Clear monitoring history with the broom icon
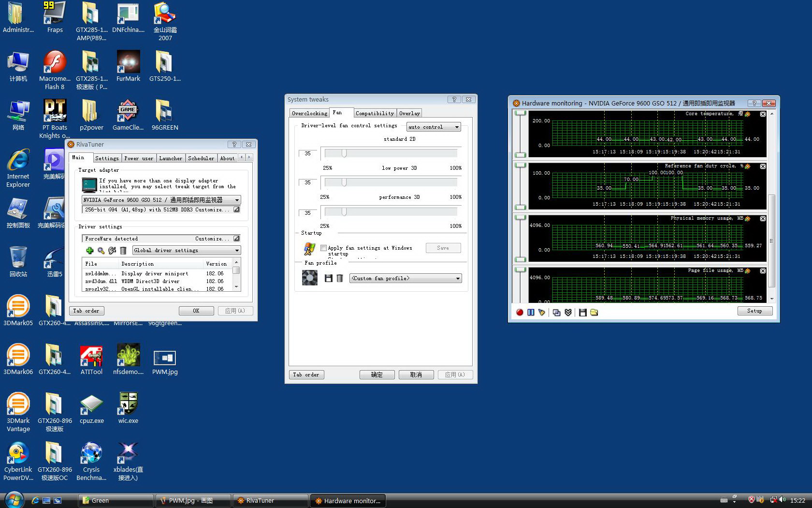This screenshot has height=508, width=812. coord(542,313)
